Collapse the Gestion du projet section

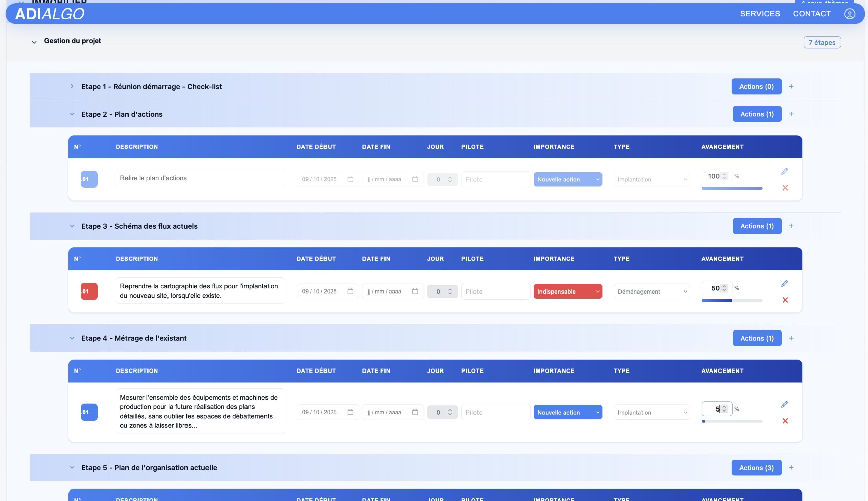click(34, 42)
